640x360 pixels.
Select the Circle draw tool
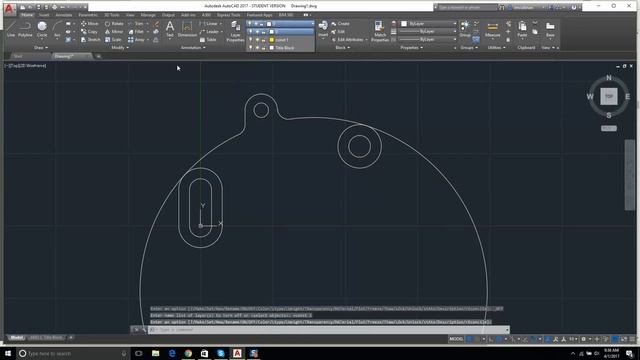point(42,29)
